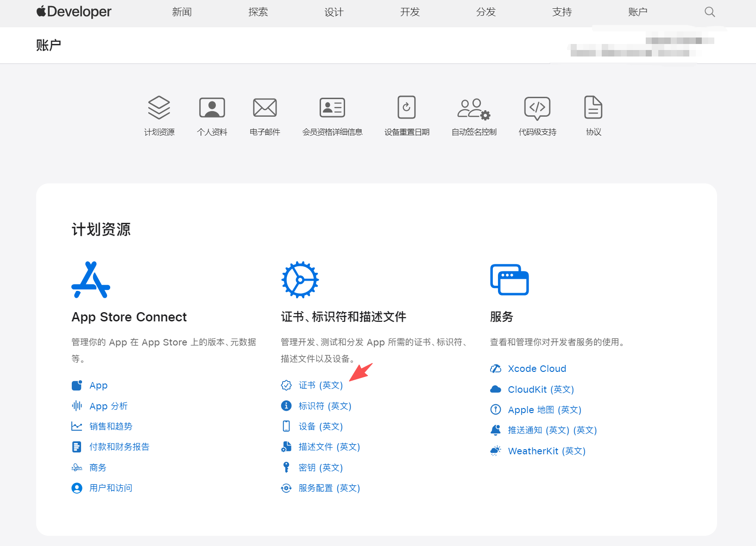756x546 pixels.
Task: Click the 付款和财务报告 document icon
Action: pyautogui.click(x=77, y=447)
